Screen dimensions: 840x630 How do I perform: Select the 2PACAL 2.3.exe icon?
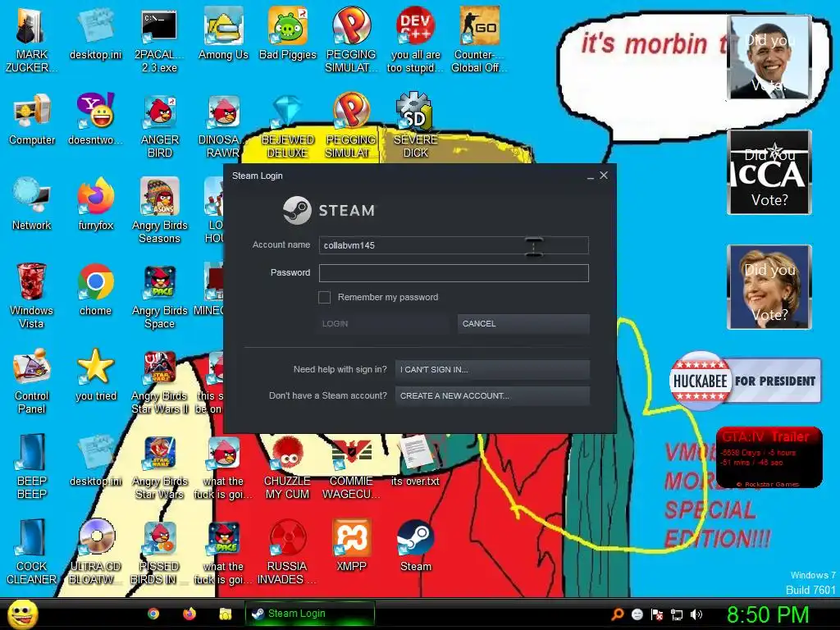[159, 41]
